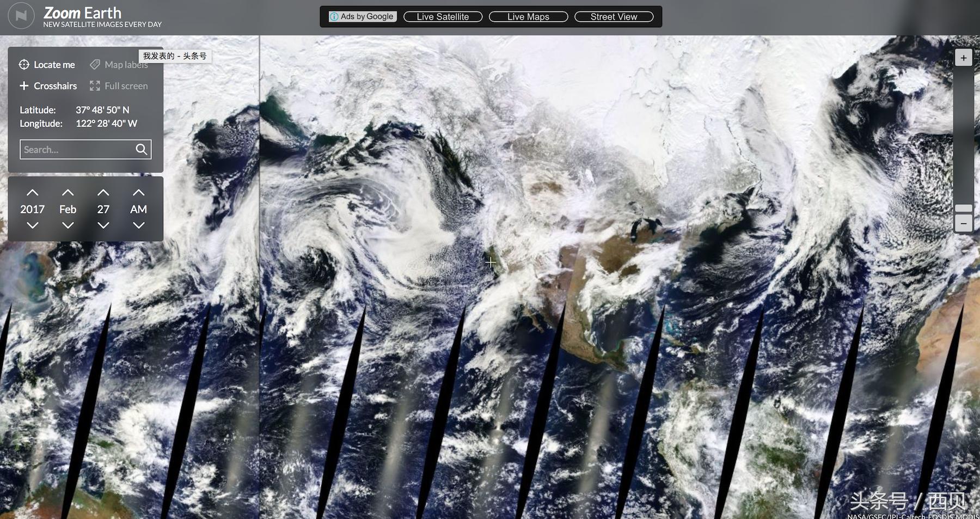
Task: Click the Locate me target icon
Action: pos(24,65)
